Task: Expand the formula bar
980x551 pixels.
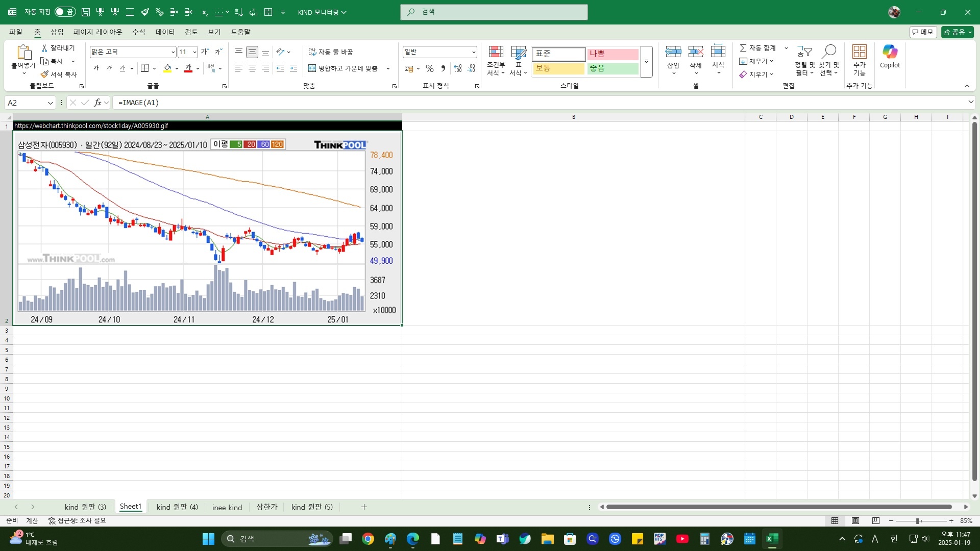Action: [970, 103]
